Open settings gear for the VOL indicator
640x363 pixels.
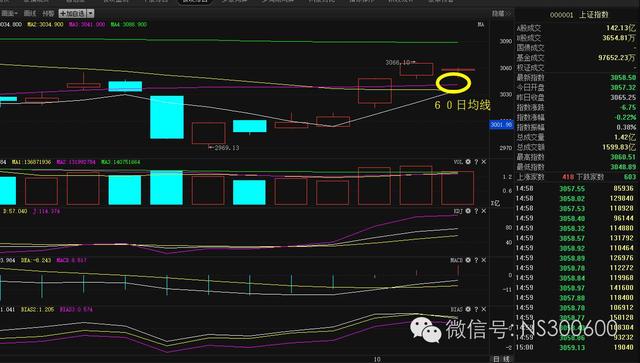click(468, 162)
